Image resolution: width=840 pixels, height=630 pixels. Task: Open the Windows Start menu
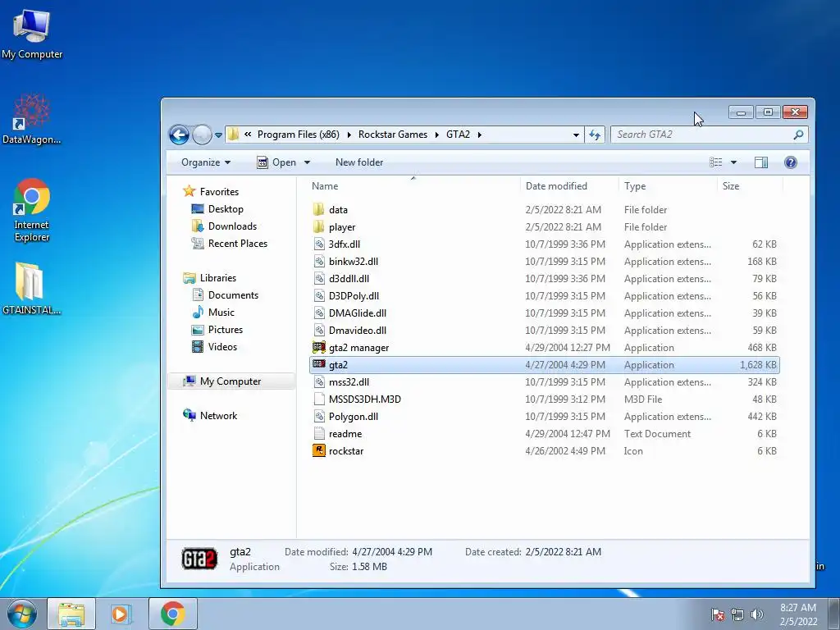[21, 614]
